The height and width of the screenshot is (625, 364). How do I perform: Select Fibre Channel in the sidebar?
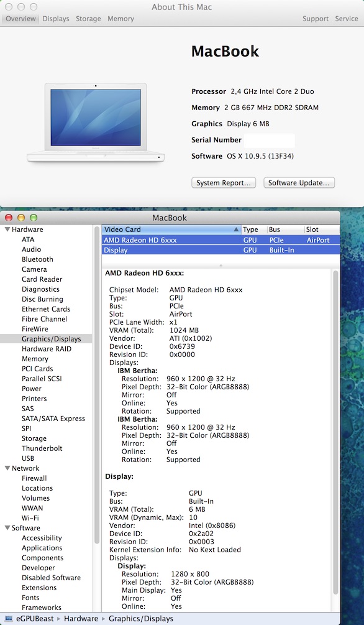45,319
